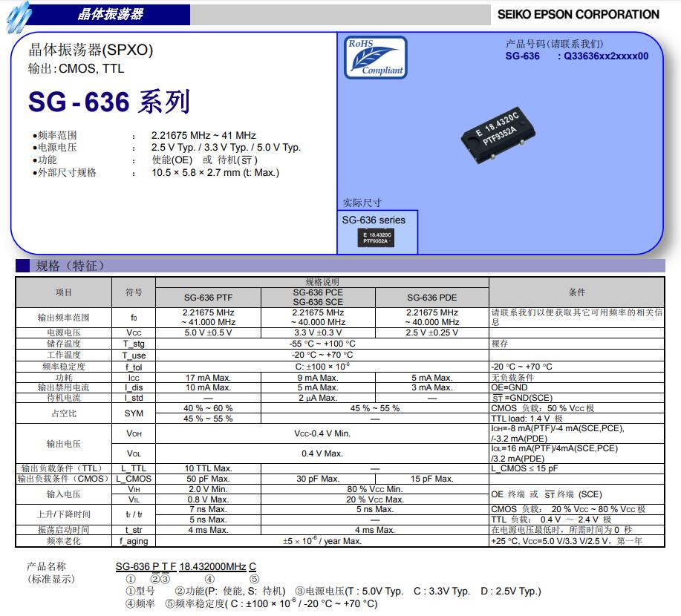Click the 10 TTL Max. cell

coord(209,468)
